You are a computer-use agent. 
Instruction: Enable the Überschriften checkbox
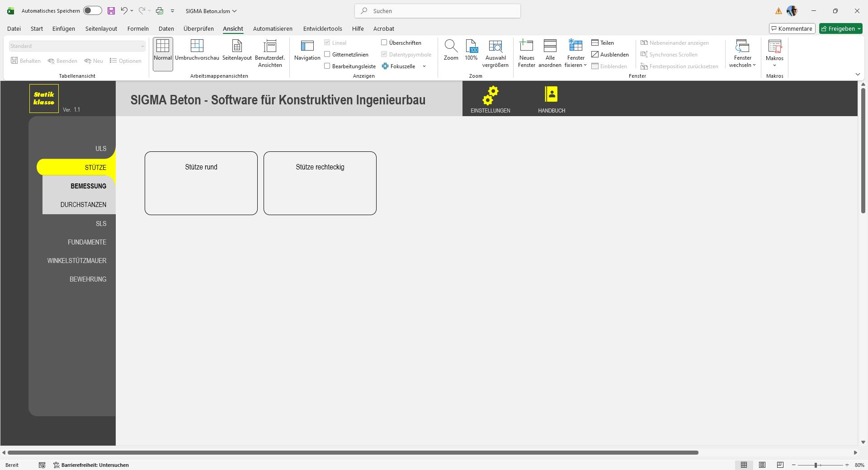point(384,42)
